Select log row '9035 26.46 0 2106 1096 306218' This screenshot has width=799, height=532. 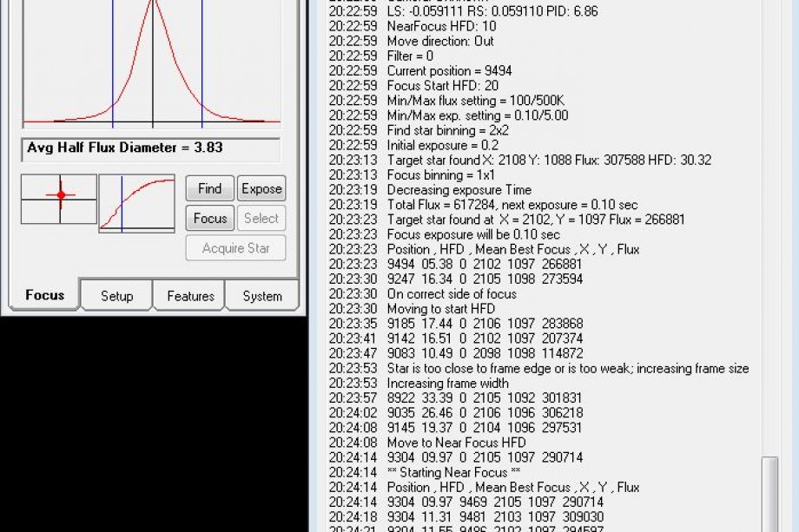pyautogui.click(x=456, y=412)
